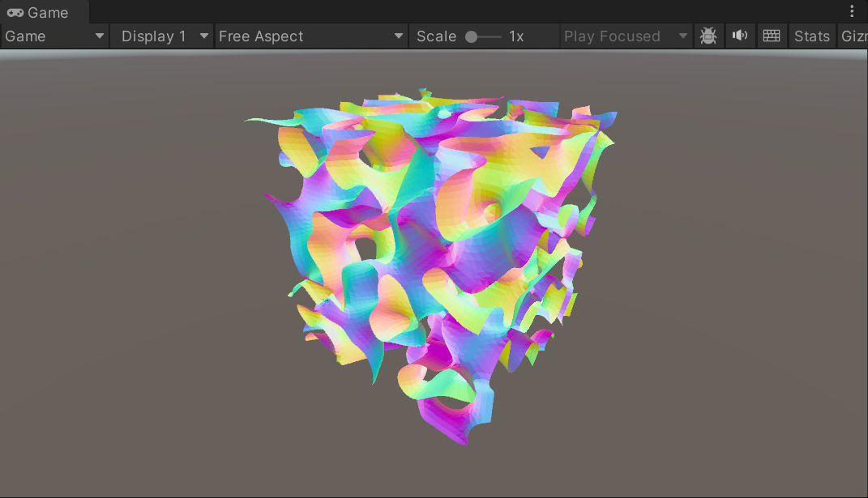Viewport: 868px width, 498px height.
Task: Toggle the Stats overlay
Action: click(x=811, y=36)
